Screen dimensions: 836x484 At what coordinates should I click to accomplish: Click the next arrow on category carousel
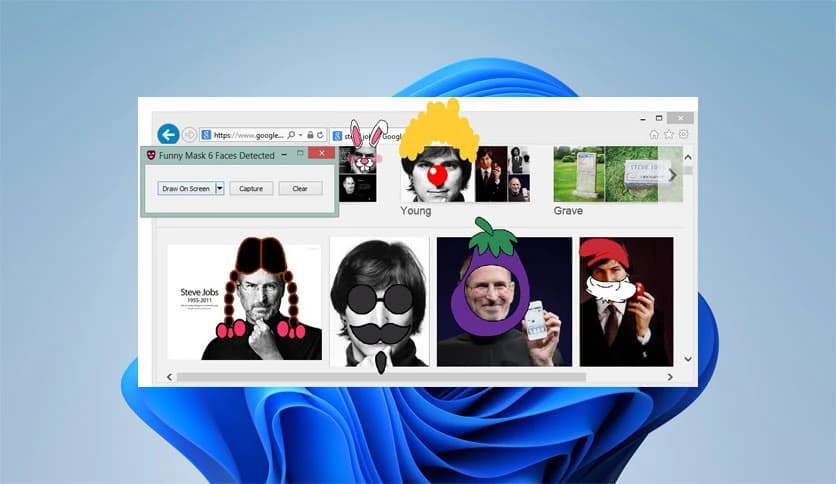pyautogui.click(x=672, y=174)
